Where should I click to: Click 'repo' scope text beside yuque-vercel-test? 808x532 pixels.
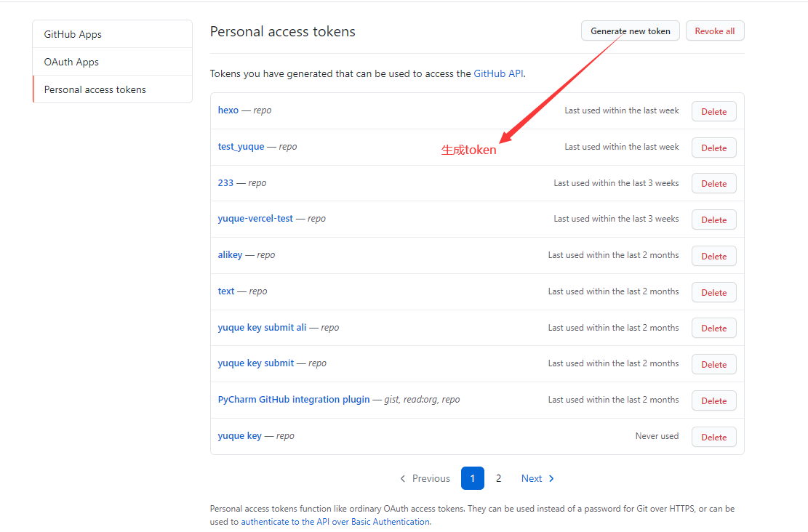click(316, 218)
